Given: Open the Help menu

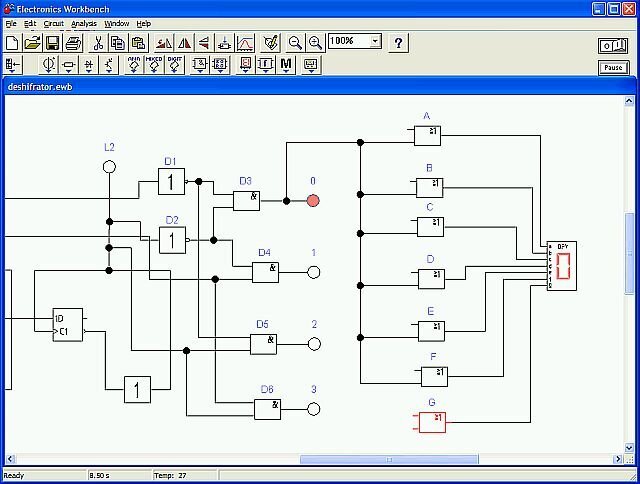Looking at the screenshot, I should (144, 24).
